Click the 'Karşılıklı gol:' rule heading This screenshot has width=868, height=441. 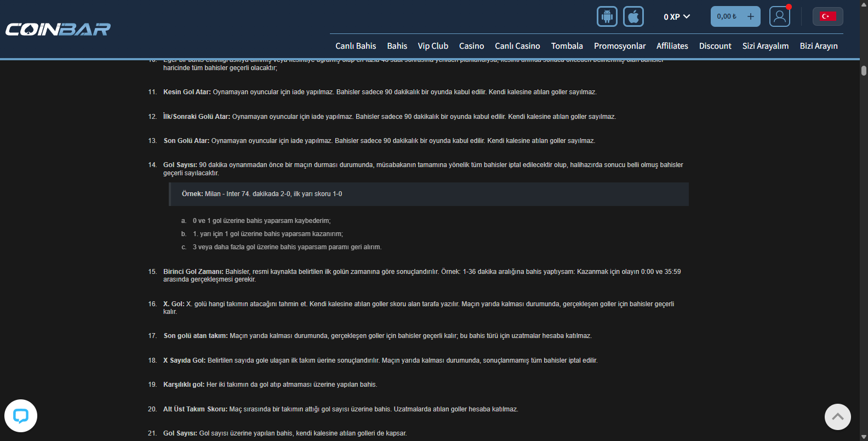(x=184, y=385)
